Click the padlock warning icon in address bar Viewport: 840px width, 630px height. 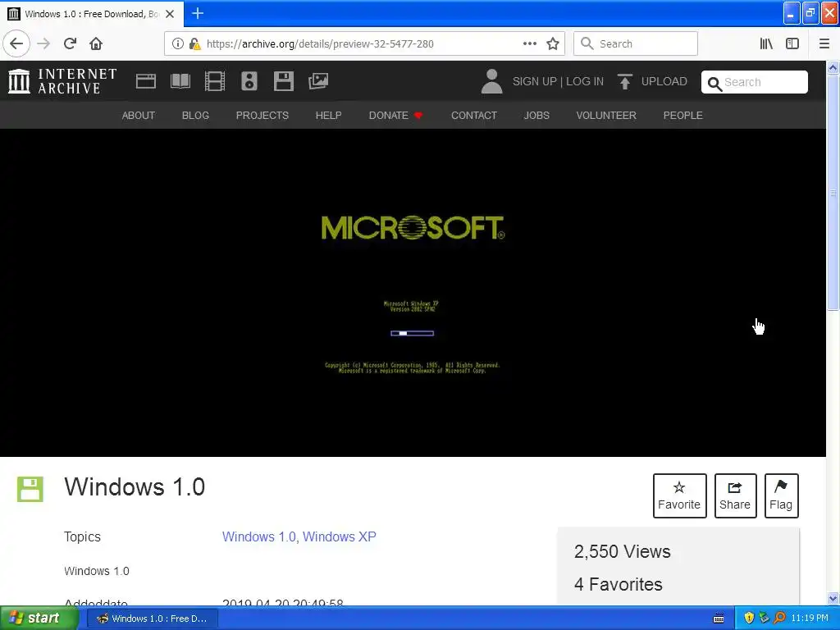tap(194, 43)
